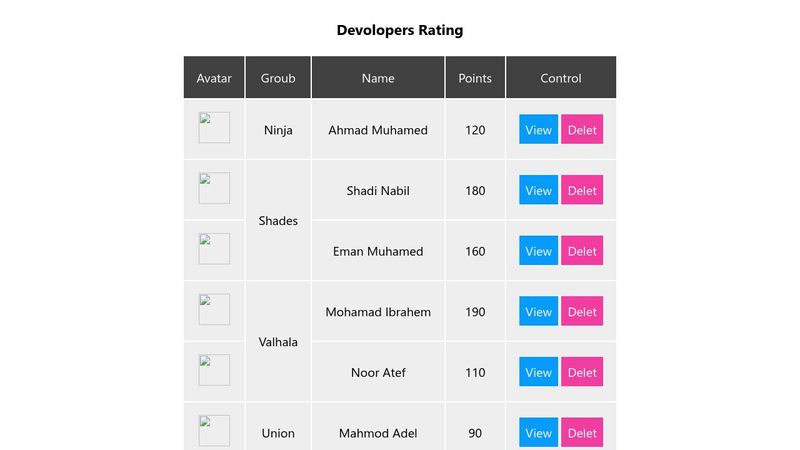This screenshot has height=450, width=800.
Task: View Mohamad Ibrahem's record
Action: [538, 312]
